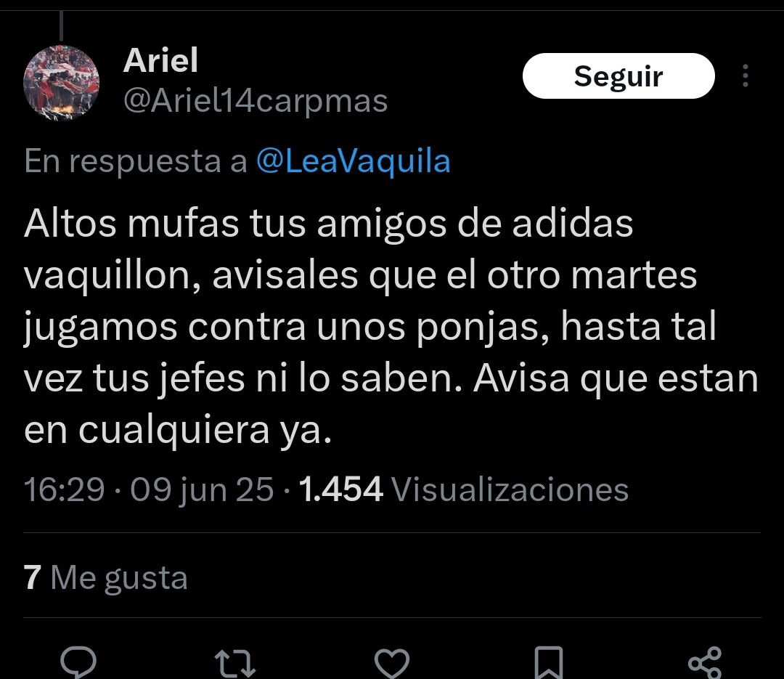Click the 09 jun 25 date

(x=202, y=489)
